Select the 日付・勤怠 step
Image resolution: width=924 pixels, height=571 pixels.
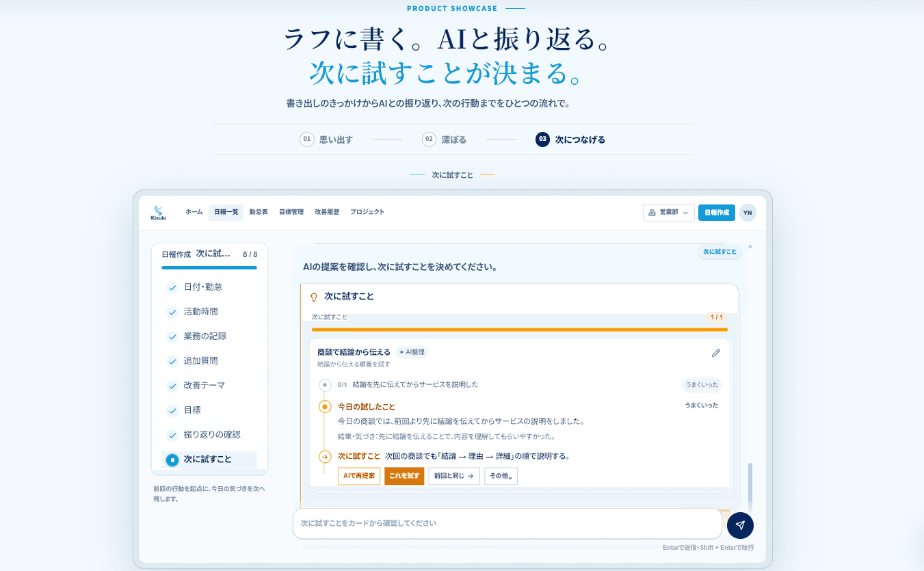click(x=209, y=287)
